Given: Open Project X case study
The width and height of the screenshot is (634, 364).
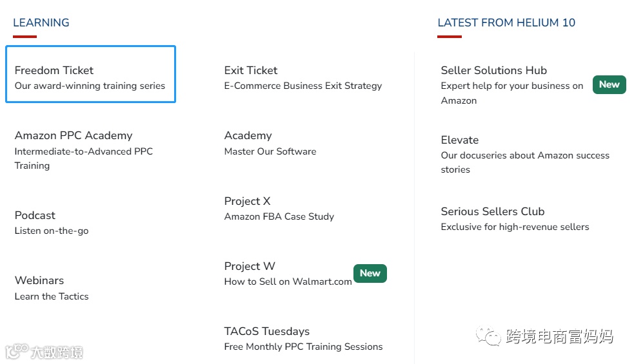Looking at the screenshot, I should point(248,201).
